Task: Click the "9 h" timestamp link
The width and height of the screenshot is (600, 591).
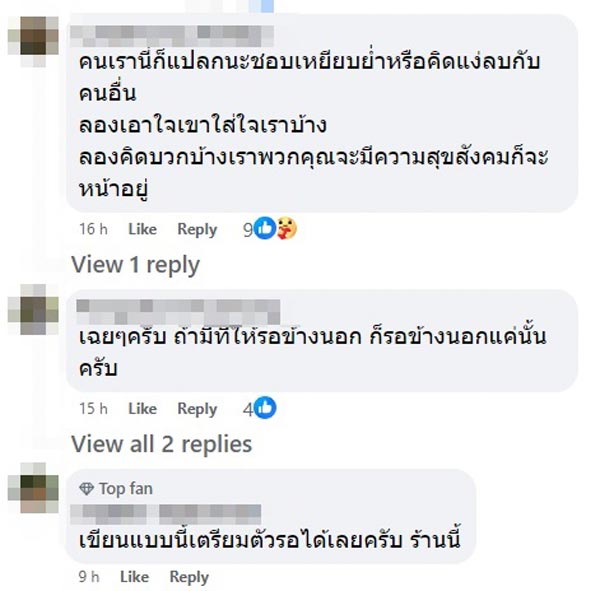Action: [89, 576]
